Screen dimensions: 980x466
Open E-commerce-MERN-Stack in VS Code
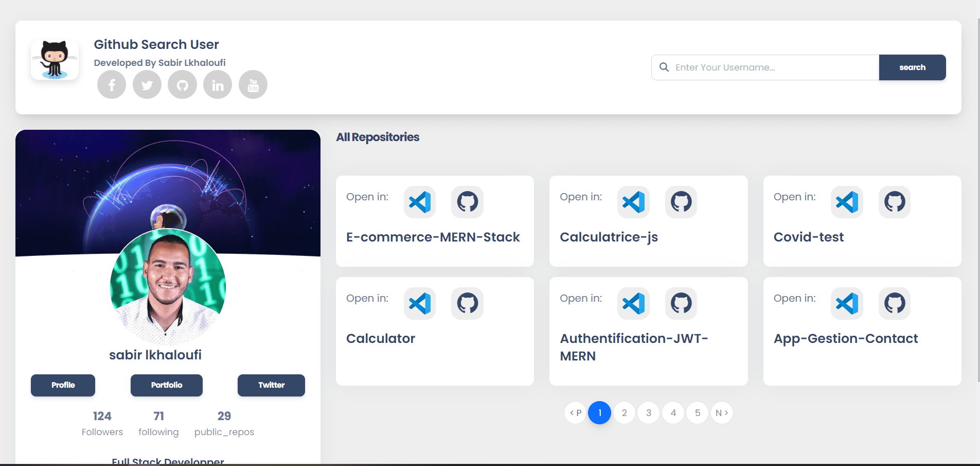click(x=420, y=202)
